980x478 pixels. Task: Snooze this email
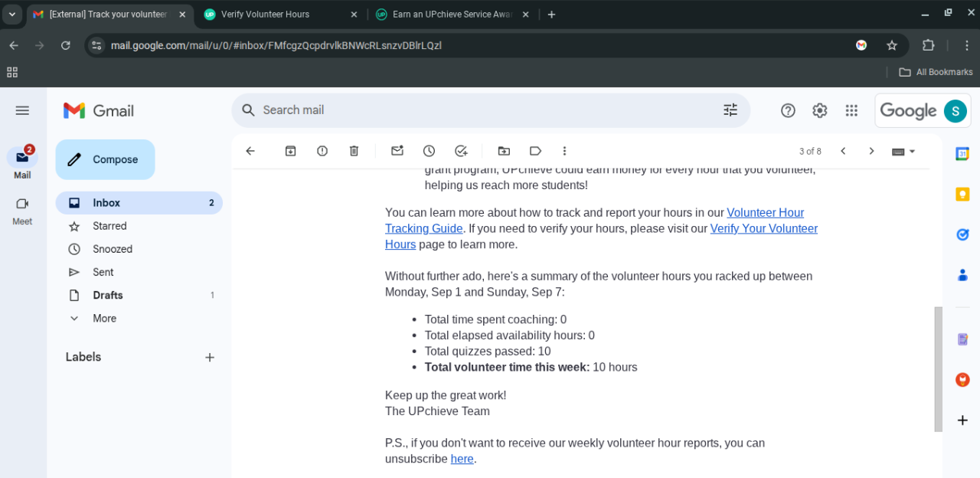(x=429, y=151)
